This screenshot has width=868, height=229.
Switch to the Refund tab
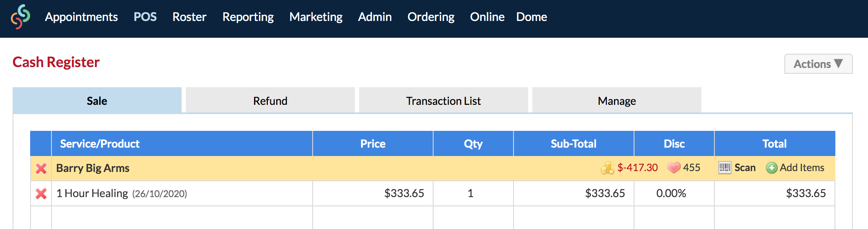270,101
